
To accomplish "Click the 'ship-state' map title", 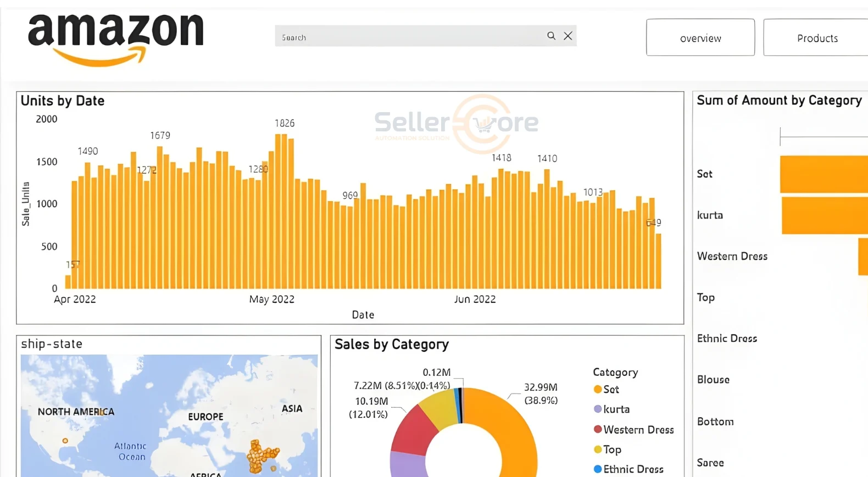I will [52, 344].
